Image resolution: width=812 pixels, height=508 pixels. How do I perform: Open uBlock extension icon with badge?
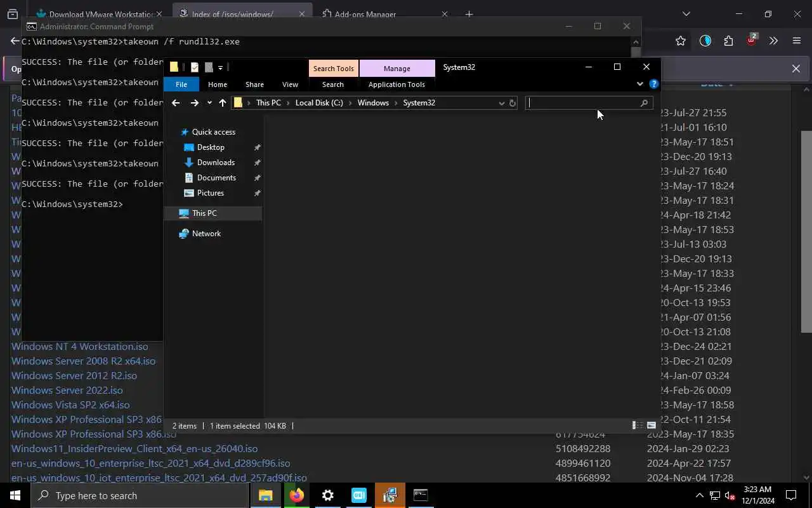click(751, 40)
